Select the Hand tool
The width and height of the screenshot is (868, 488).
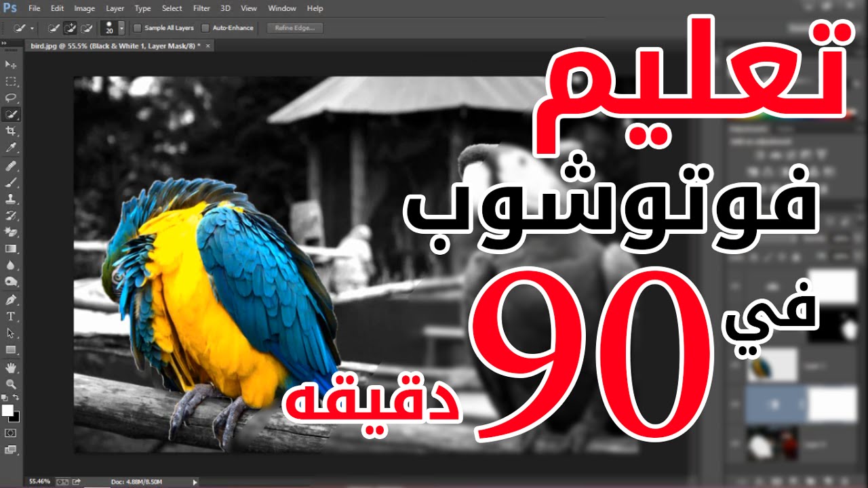tap(11, 368)
